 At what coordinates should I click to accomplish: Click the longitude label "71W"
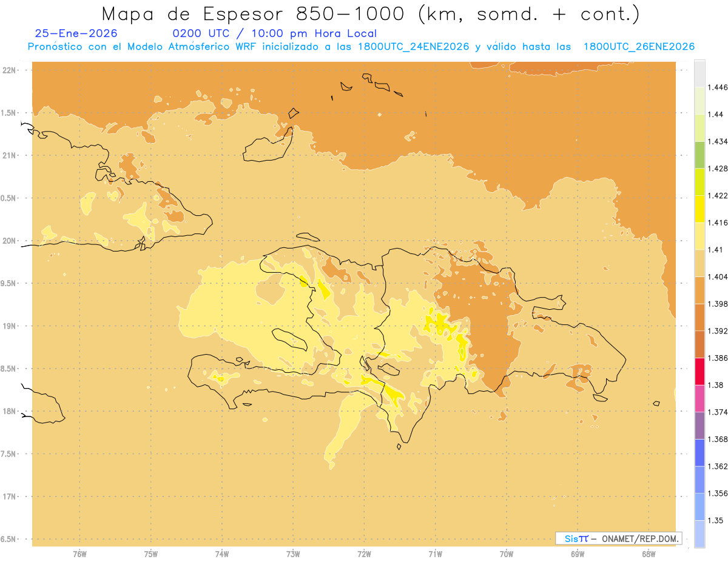[x=435, y=554]
